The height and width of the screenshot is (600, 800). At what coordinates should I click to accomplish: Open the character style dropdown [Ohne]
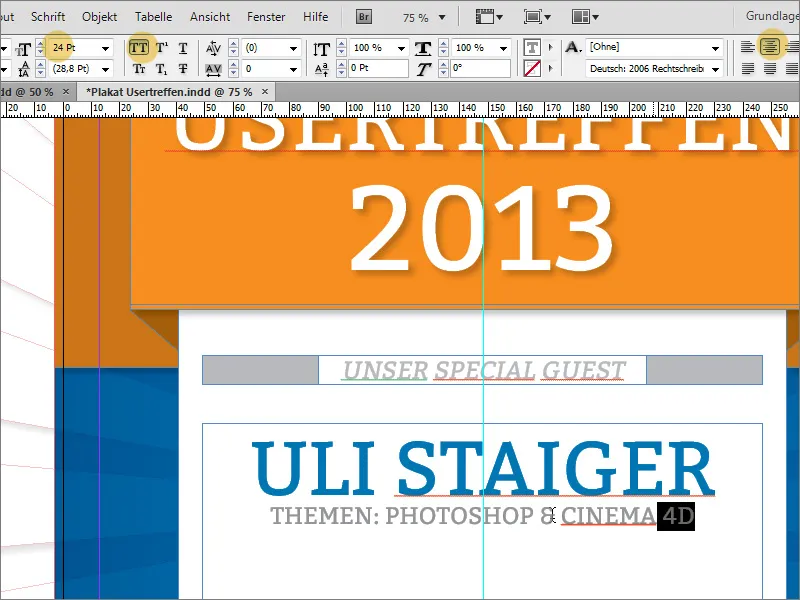(x=715, y=48)
